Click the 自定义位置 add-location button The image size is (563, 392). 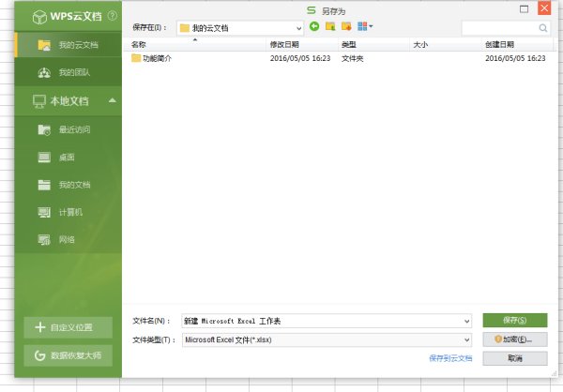(68, 327)
